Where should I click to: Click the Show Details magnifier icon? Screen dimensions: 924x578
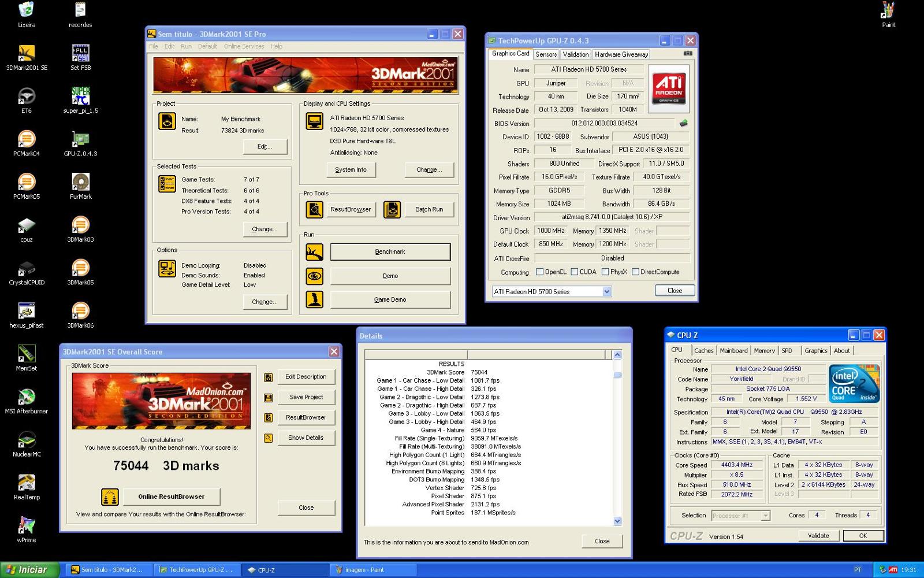pyautogui.click(x=268, y=438)
